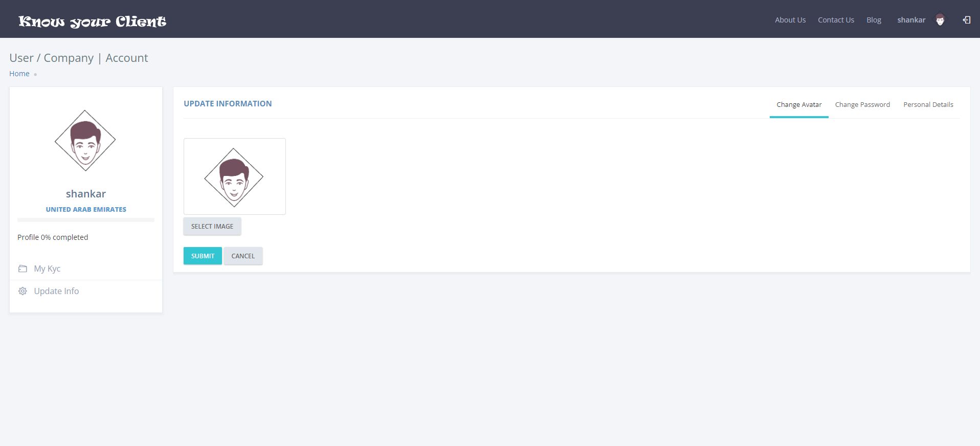Open shankar username menu in header

[911, 20]
